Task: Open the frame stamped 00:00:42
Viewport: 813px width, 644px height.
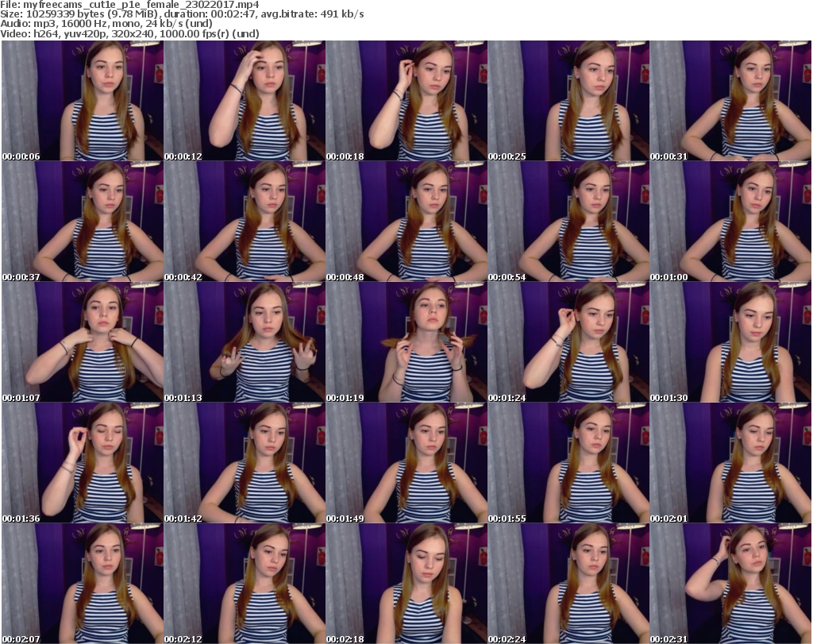Action: click(x=245, y=222)
